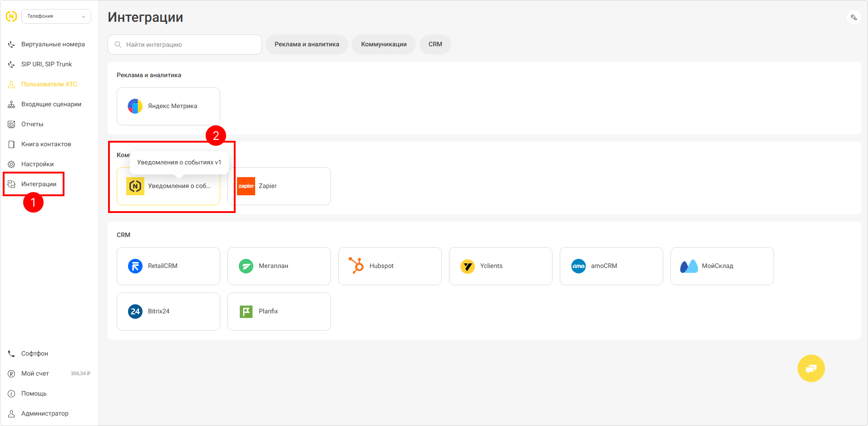Click the search magnifier icon
This screenshot has width=868, height=426.
[x=118, y=45]
